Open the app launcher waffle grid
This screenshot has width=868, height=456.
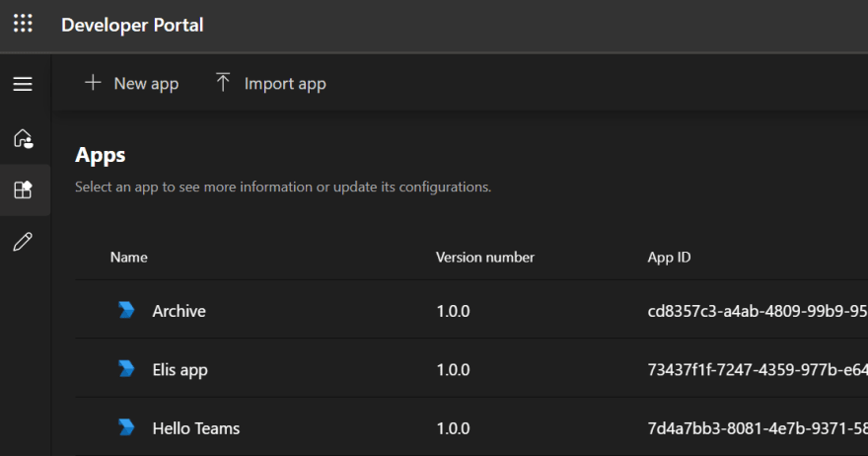23,24
